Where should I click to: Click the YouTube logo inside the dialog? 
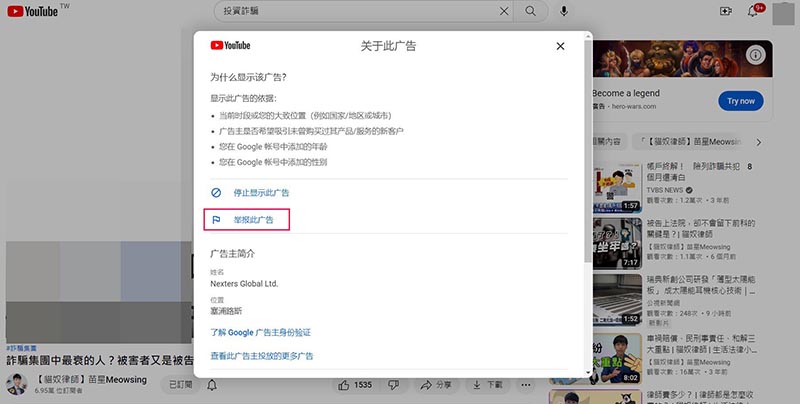[x=230, y=45]
